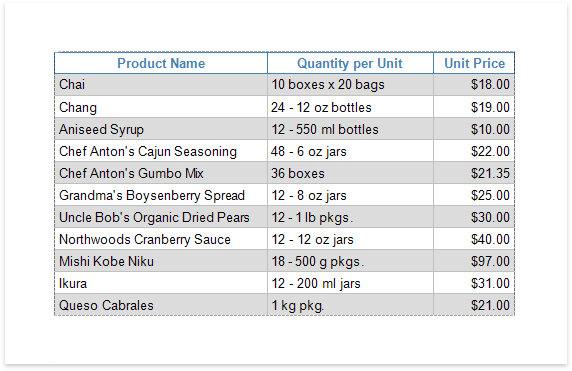Screen dimensions: 572x371
Task: Select Chef Anton's Cajun Seasoning cell
Action: tap(161, 151)
